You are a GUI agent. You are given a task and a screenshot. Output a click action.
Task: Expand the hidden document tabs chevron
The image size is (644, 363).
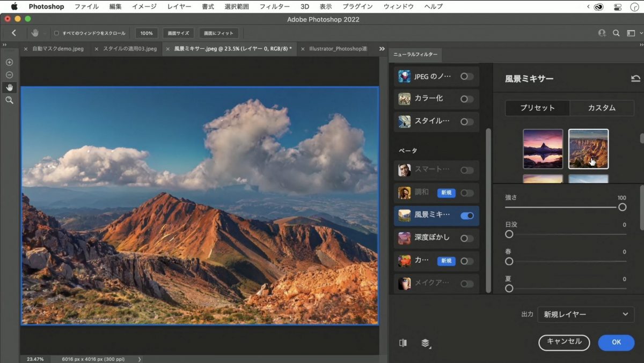coord(382,49)
